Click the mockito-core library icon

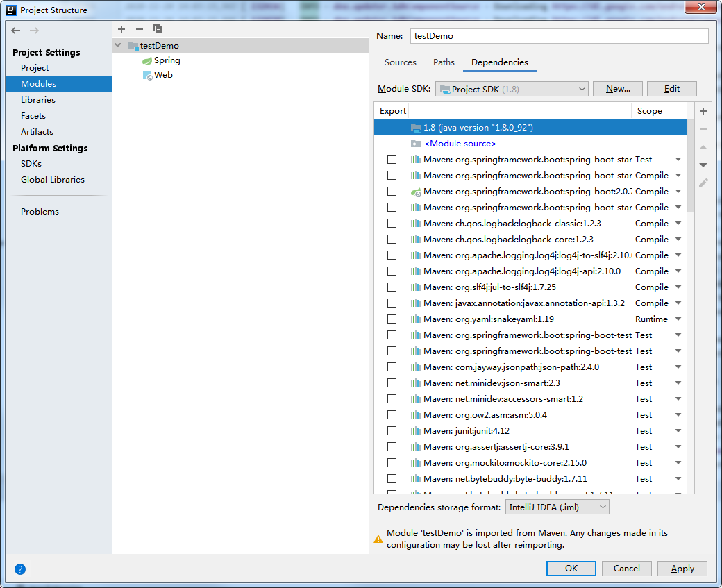pyautogui.click(x=416, y=463)
